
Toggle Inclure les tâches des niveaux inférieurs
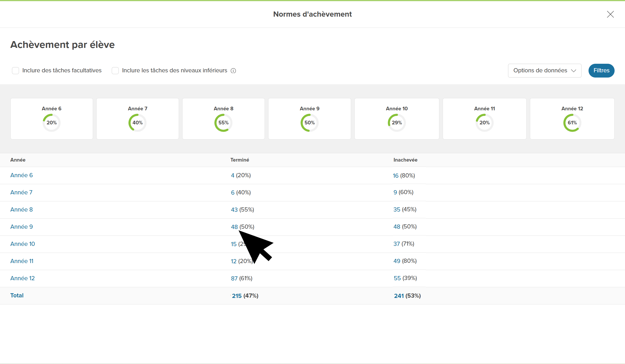(x=115, y=71)
